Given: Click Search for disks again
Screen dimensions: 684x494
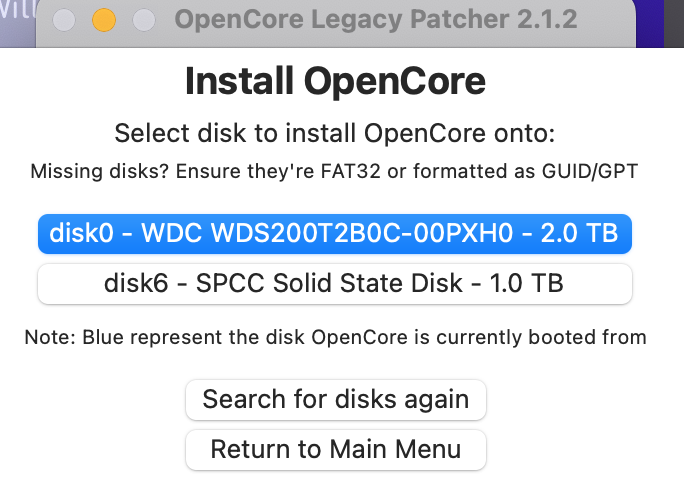Looking at the screenshot, I should (335, 400).
